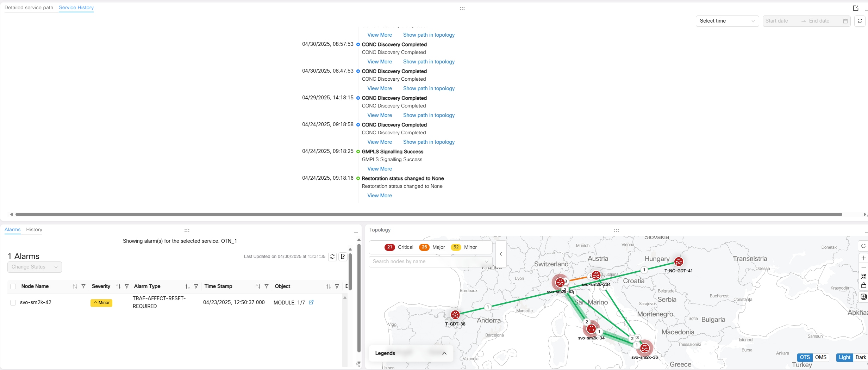
Task: Click the horizontal scrollbar of service history
Action: point(429,214)
